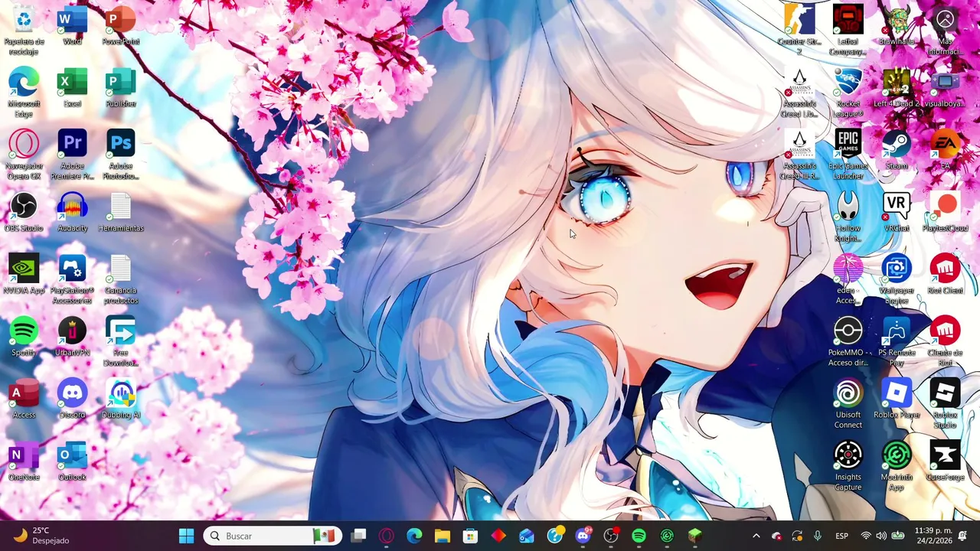Select the Hollow Knight desktop icon
The width and height of the screenshot is (980, 551).
coord(848,217)
